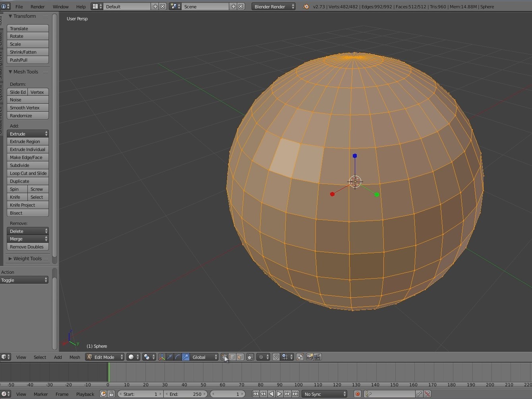Click the Loop Cut and Slide button
This screenshot has width=532, height=399.
(28, 173)
